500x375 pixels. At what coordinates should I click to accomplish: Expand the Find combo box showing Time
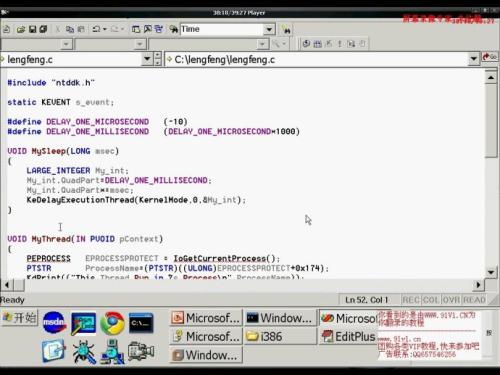click(x=269, y=29)
